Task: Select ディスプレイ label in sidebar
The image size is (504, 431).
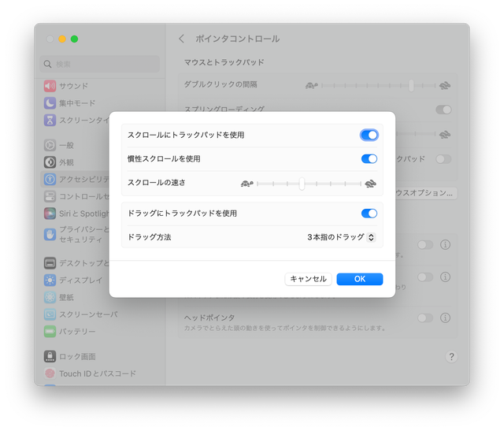Action: (80, 281)
